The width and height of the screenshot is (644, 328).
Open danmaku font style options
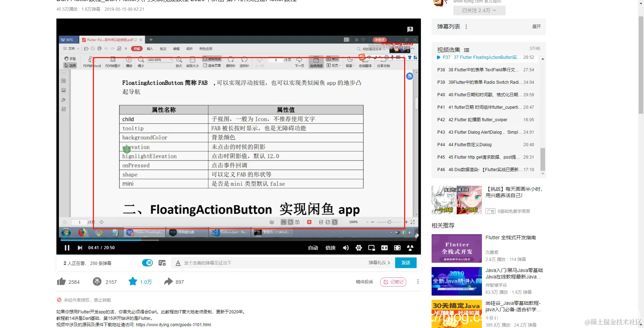pyautogui.click(x=178, y=263)
